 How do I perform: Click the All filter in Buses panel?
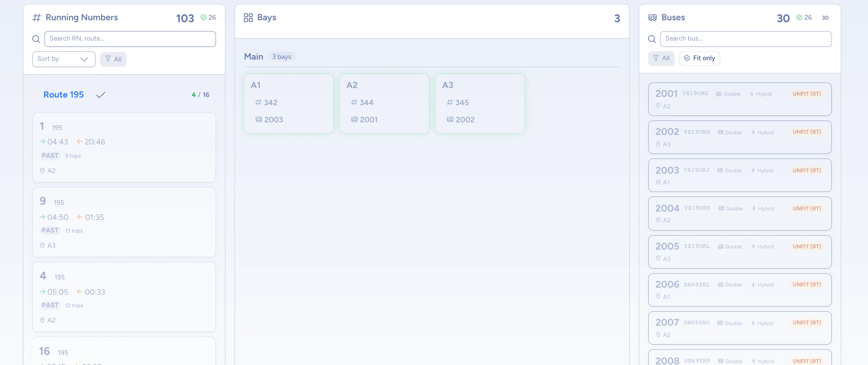click(661, 58)
